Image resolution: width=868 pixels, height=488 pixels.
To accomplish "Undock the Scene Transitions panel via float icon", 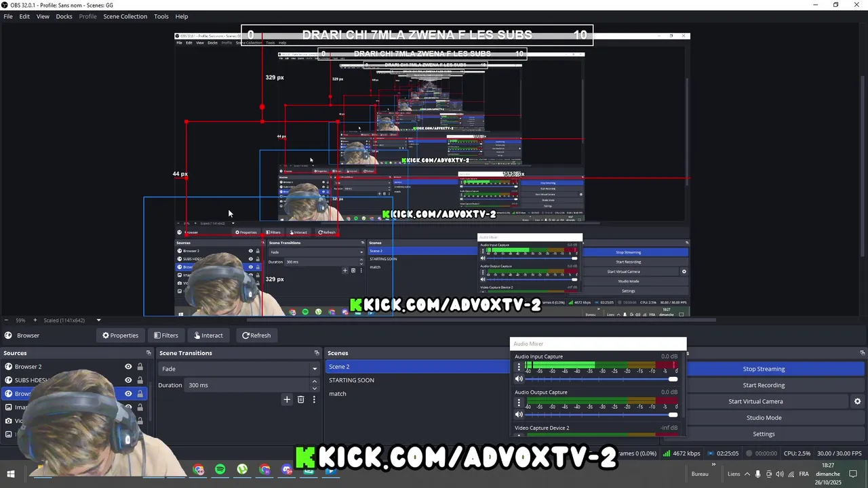I will (316, 353).
